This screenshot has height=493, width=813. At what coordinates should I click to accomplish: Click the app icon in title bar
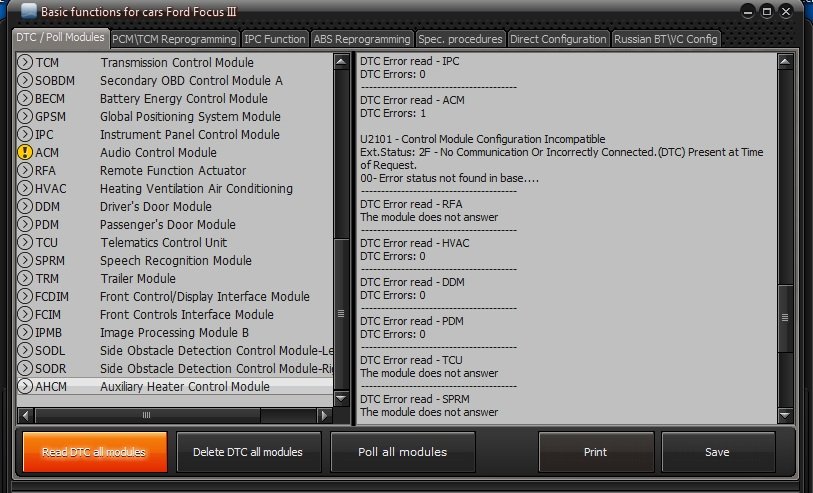click(30, 11)
